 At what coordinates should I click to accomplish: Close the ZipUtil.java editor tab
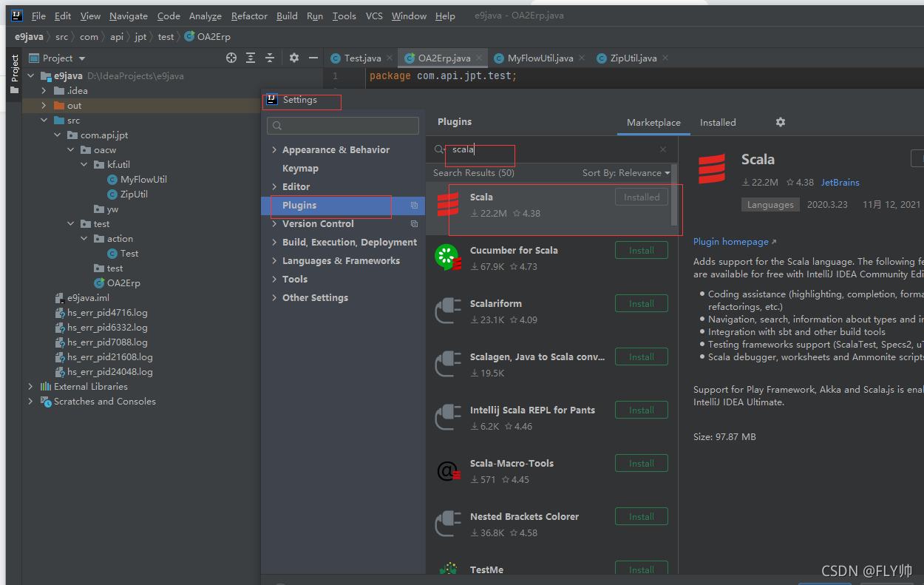coord(665,58)
